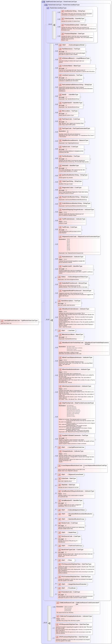This screenshot has height=644, width=112.
Task: Select the SupplierLineID : IdentifierType element
Action: 76,270
